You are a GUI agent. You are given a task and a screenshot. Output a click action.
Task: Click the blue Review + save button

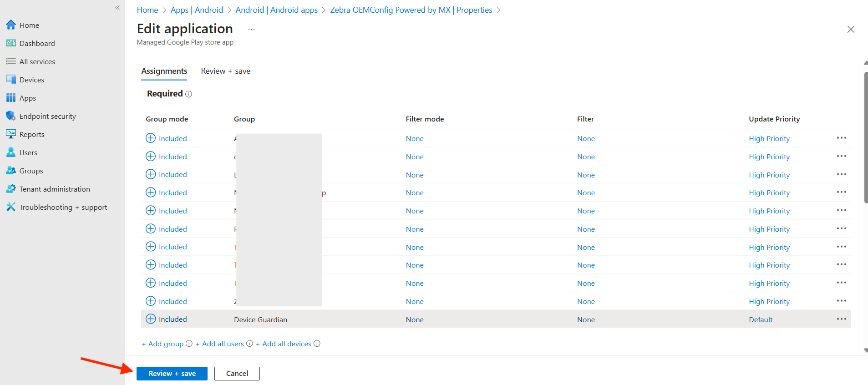(x=172, y=374)
